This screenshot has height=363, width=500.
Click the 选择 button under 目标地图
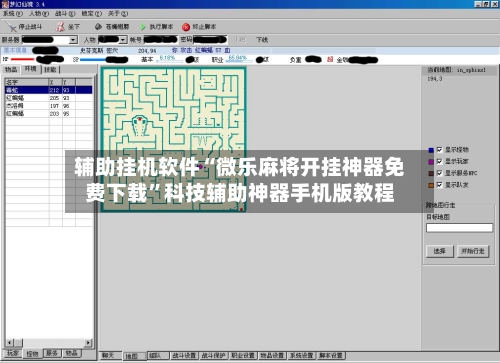click(x=440, y=251)
